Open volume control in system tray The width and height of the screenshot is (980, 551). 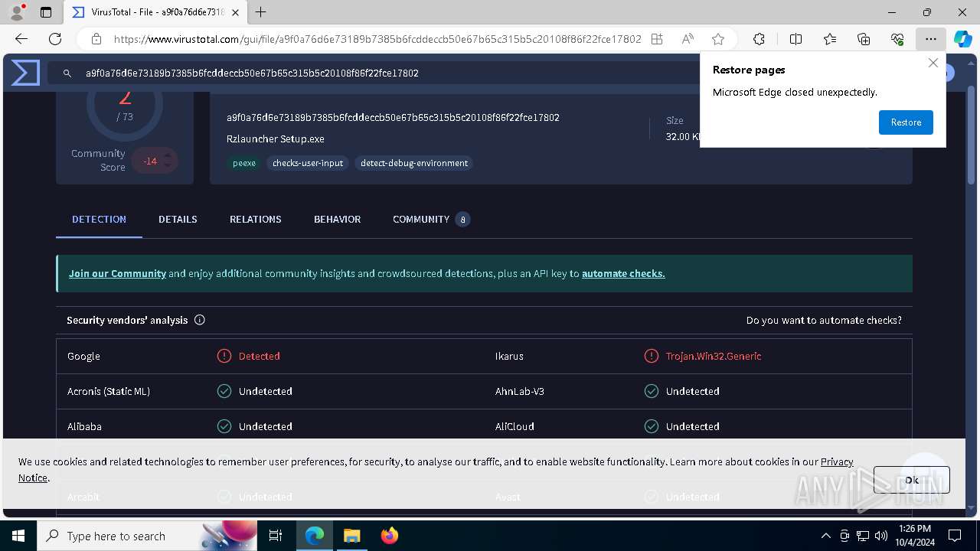click(x=881, y=536)
